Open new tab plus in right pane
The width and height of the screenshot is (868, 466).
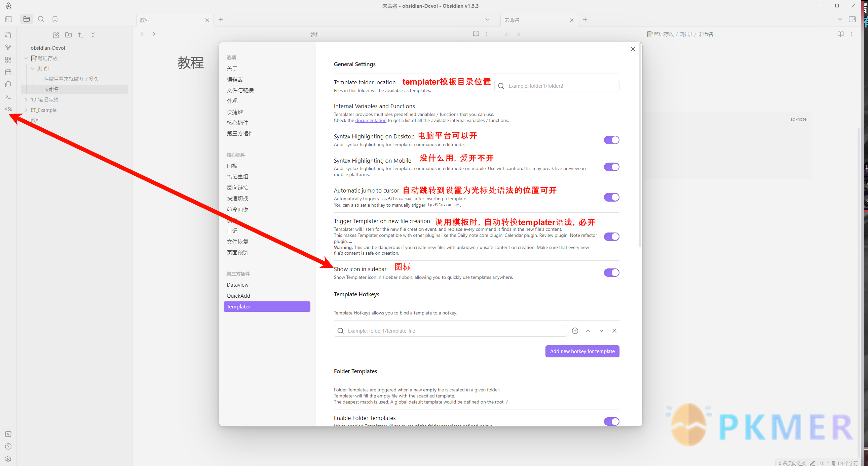click(585, 19)
